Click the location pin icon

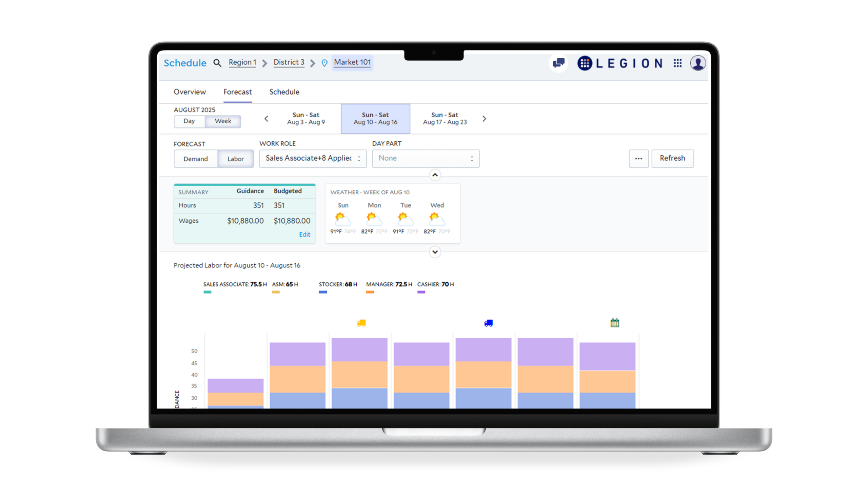tap(324, 63)
